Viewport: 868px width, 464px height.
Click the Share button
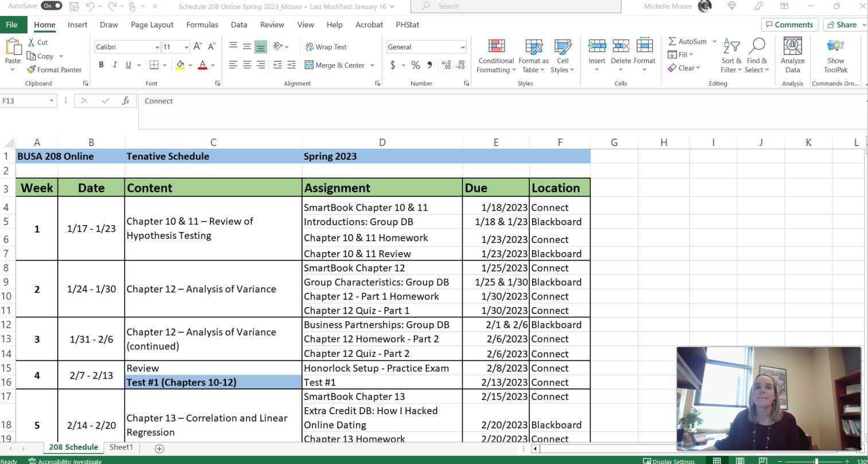tap(843, 25)
